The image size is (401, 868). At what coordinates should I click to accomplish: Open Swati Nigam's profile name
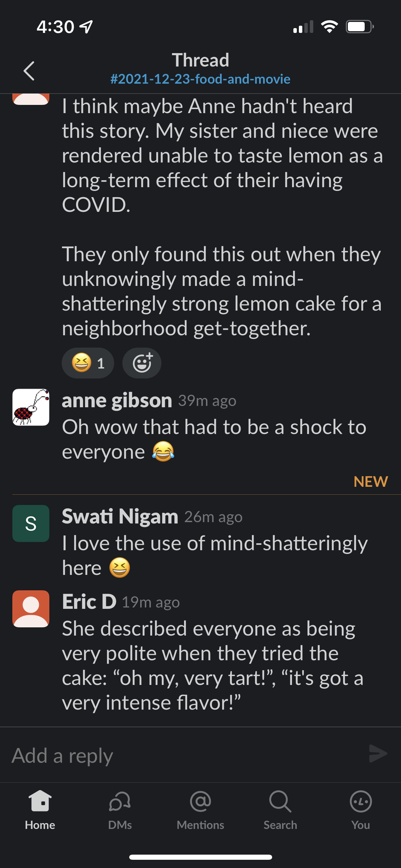click(120, 517)
